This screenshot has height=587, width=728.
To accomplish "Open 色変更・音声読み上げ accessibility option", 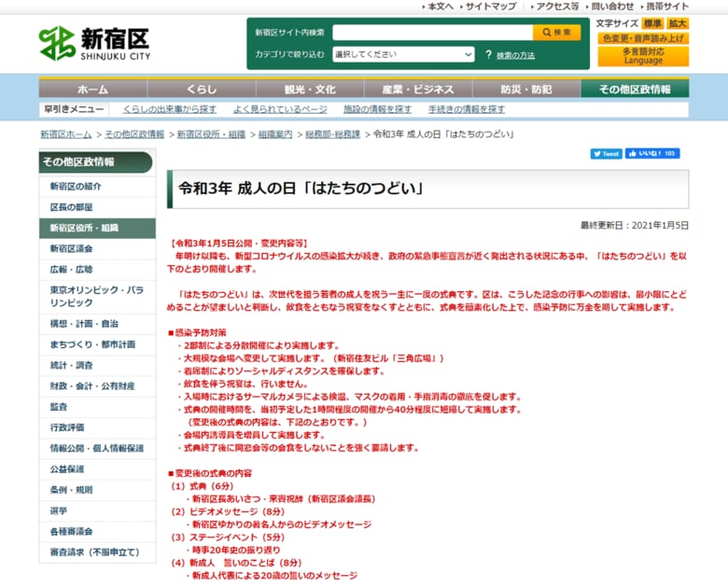I will pyautogui.click(x=643, y=38).
